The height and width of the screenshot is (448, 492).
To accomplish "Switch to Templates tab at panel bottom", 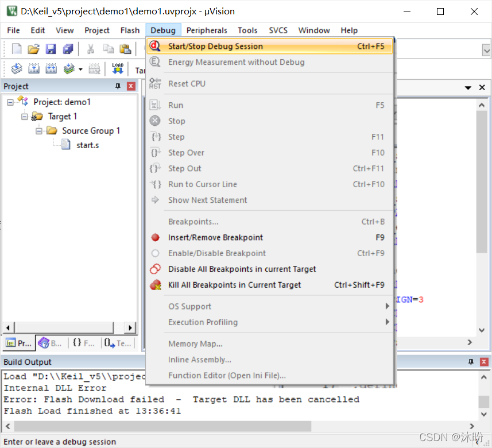I will click(x=118, y=343).
